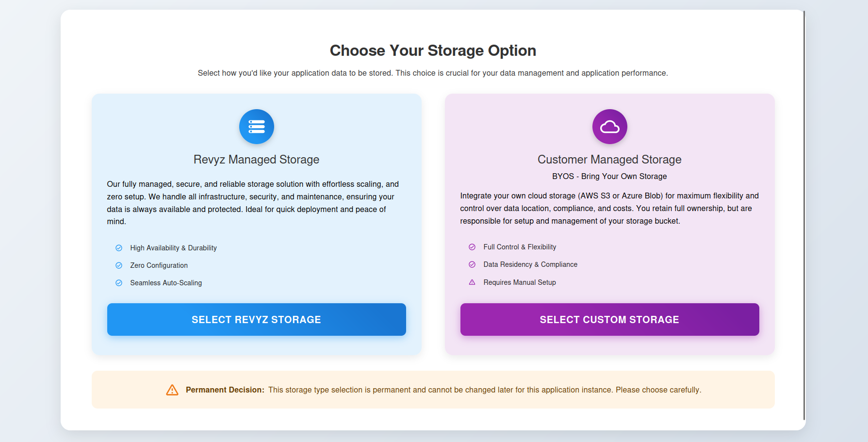Click the blue server storage icon
This screenshot has width=868, height=442.
(x=256, y=127)
